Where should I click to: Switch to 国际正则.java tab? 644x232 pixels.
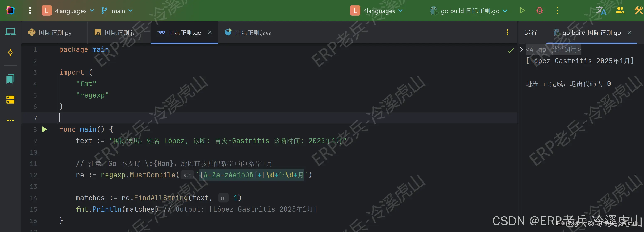point(253,33)
